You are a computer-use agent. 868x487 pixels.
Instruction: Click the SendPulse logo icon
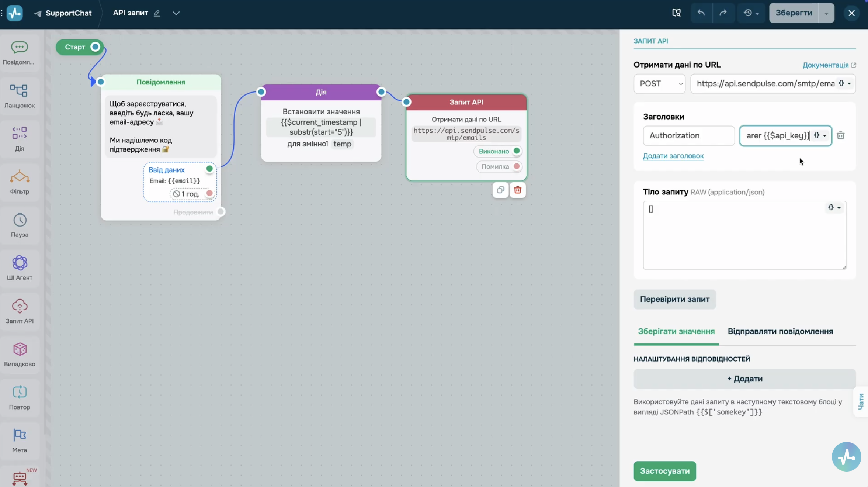click(x=15, y=13)
